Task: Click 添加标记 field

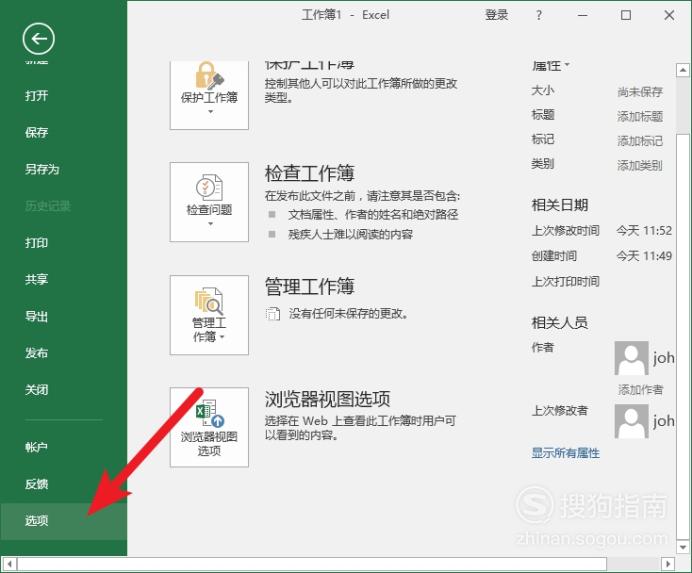Action: (640, 141)
